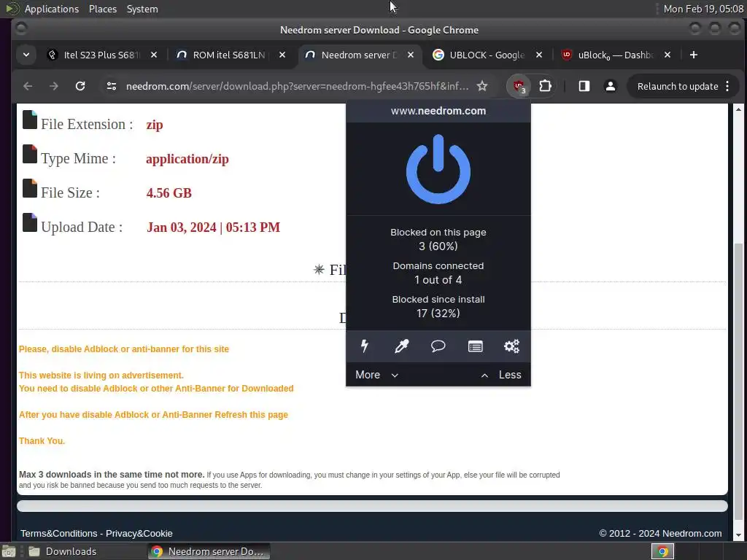Switch to ROM itel S681LN tab
The image size is (747, 560).
click(x=230, y=55)
